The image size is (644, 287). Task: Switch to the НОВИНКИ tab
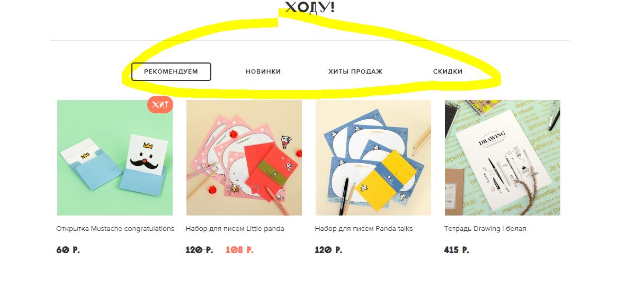[x=263, y=71]
